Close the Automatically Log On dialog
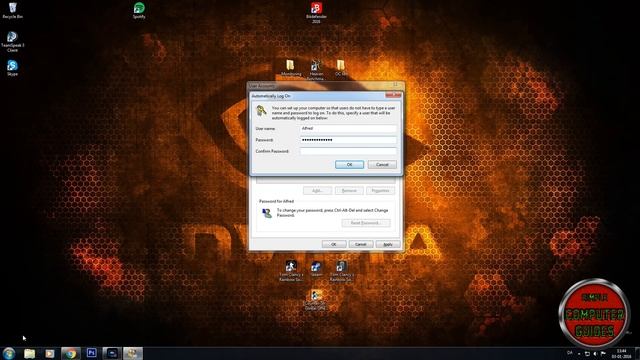The height and width of the screenshot is (360, 640). click(x=393, y=96)
